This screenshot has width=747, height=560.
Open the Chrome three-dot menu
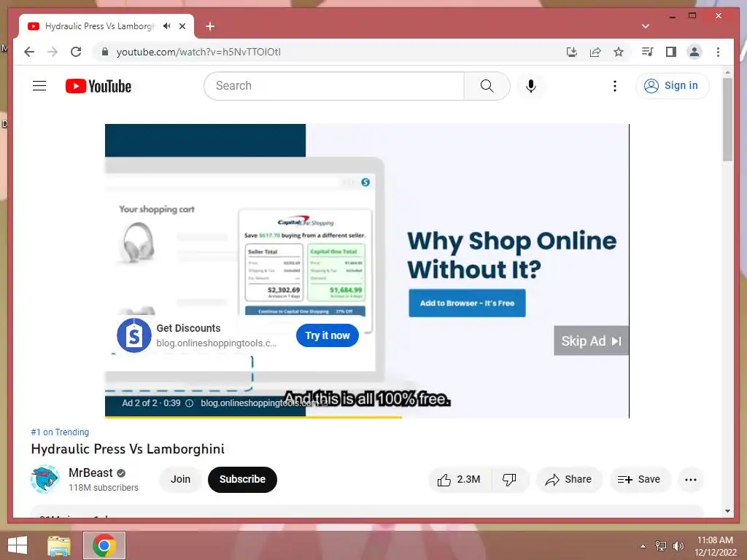(x=718, y=52)
